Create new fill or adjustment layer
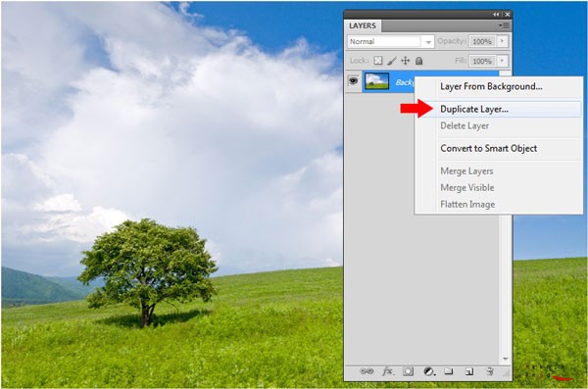Image resolution: width=588 pixels, height=389 pixels. [x=429, y=371]
